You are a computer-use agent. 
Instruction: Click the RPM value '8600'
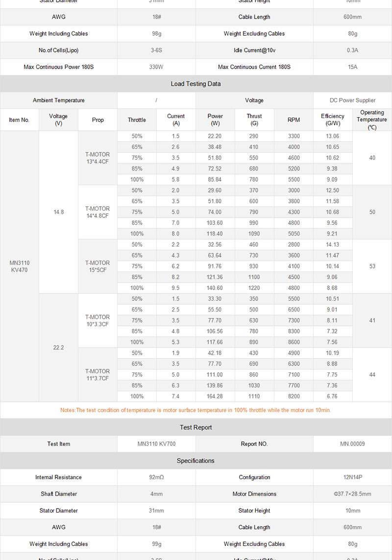[294, 342]
